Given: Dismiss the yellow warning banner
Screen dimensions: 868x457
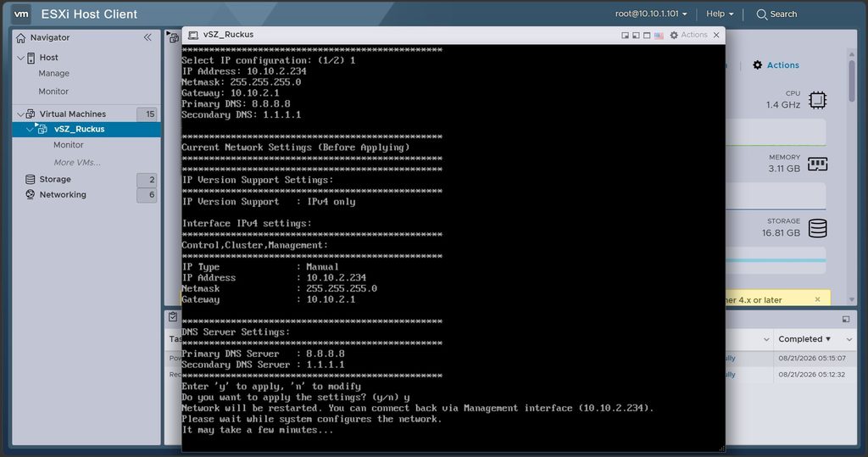Looking at the screenshot, I should [x=818, y=299].
